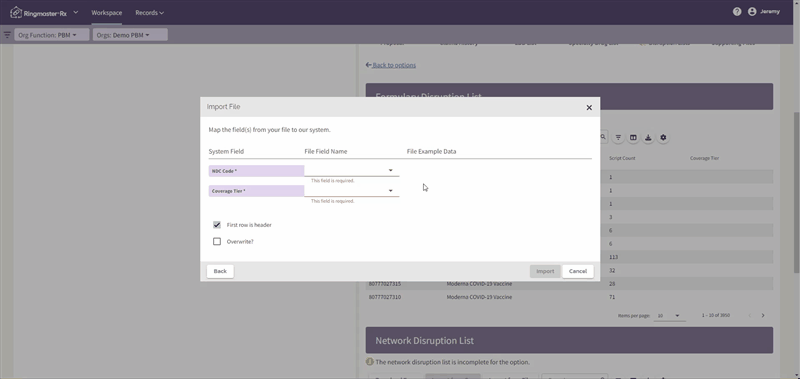Image resolution: width=800 pixels, height=379 pixels.
Task: Click the filter lines icon beside Org Function
Action: (x=7, y=35)
